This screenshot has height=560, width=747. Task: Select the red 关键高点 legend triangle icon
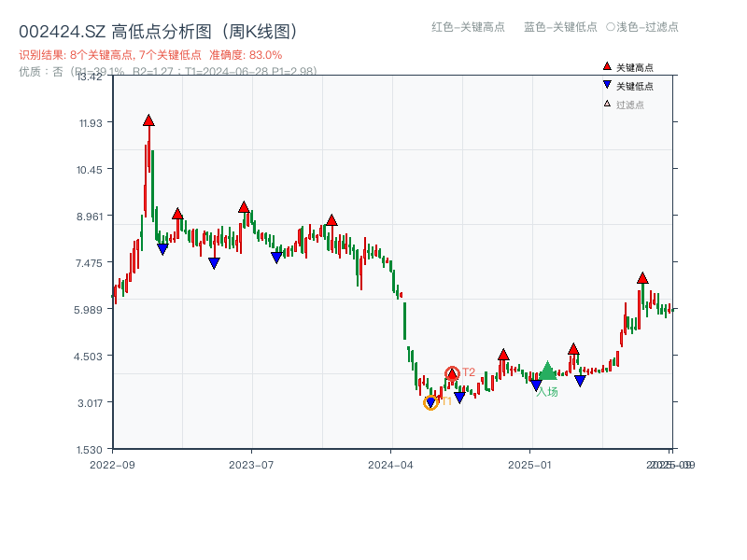point(607,66)
